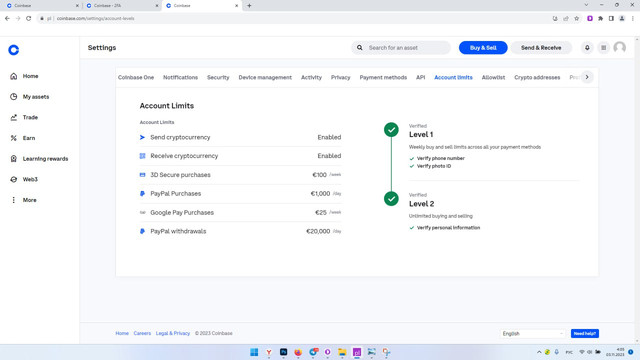Click 'Verify phone number' text

[x=440, y=158]
